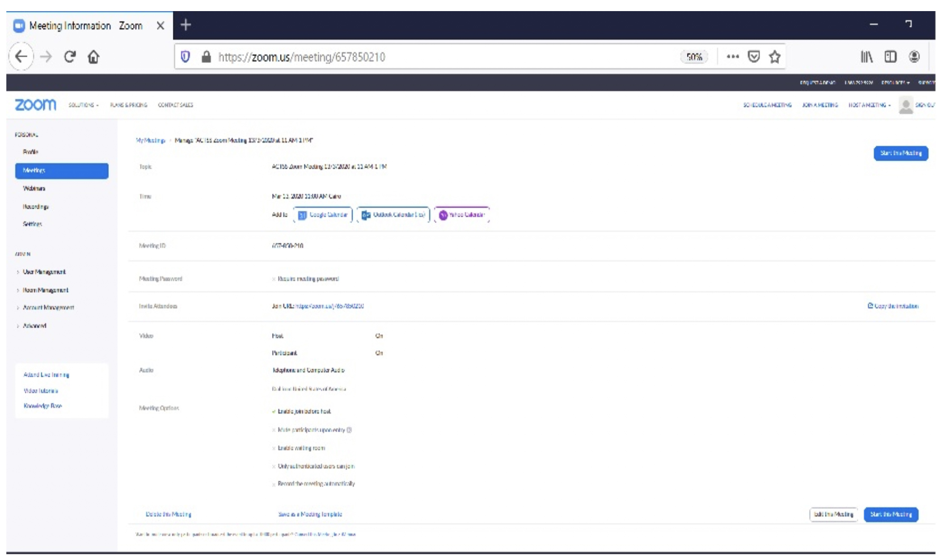Screen dimensions: 947x560
Task: Click Telephone and Computer Audio text
Action: click(308, 370)
